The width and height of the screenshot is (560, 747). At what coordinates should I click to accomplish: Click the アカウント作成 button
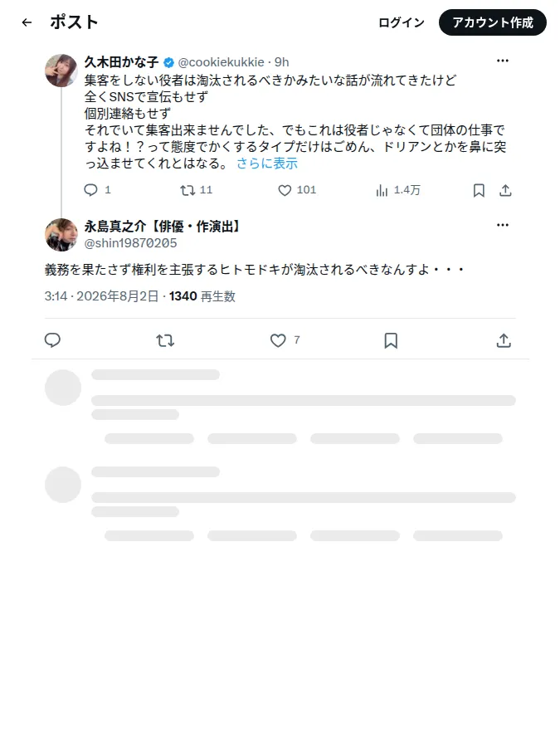point(493,22)
